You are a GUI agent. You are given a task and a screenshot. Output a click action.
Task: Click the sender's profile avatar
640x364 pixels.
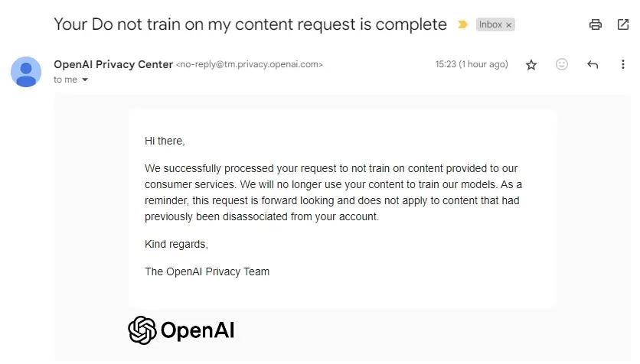pyautogui.click(x=26, y=72)
